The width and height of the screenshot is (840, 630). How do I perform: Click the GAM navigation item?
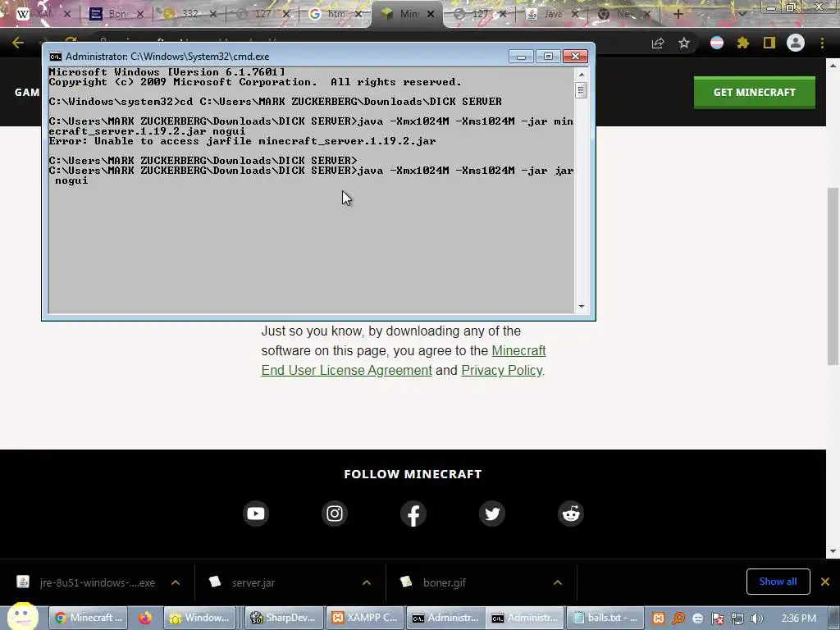(x=27, y=92)
